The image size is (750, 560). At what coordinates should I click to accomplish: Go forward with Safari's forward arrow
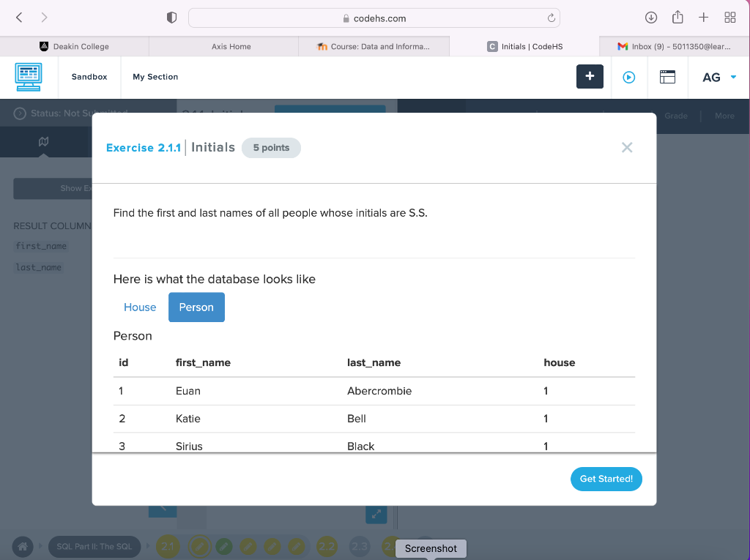pyautogui.click(x=44, y=18)
